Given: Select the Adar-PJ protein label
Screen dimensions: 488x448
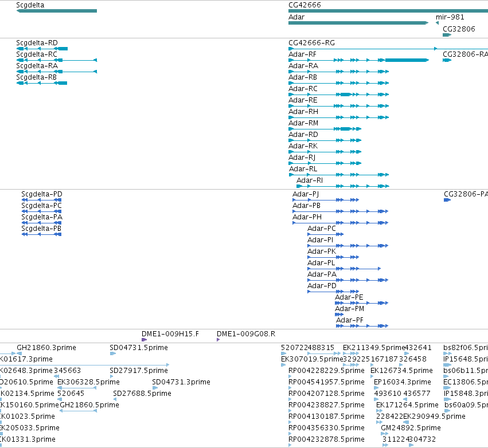Looking at the screenshot, I should pyautogui.click(x=306, y=194).
